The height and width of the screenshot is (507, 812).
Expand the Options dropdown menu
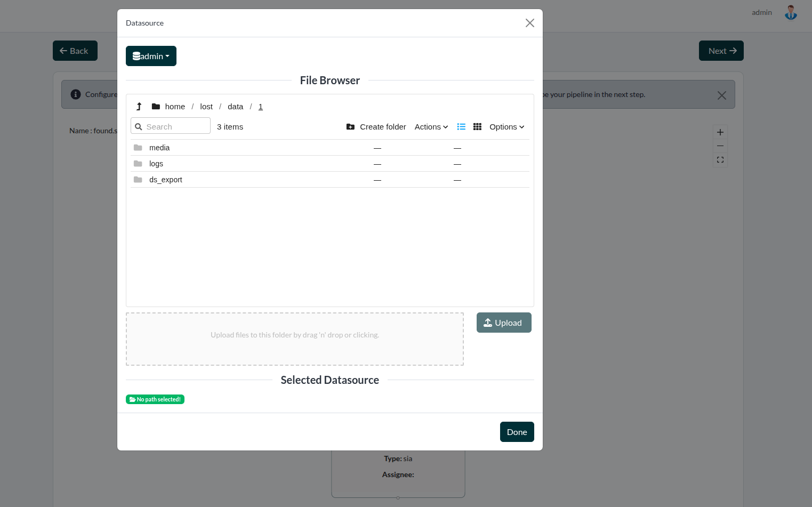pyautogui.click(x=507, y=127)
